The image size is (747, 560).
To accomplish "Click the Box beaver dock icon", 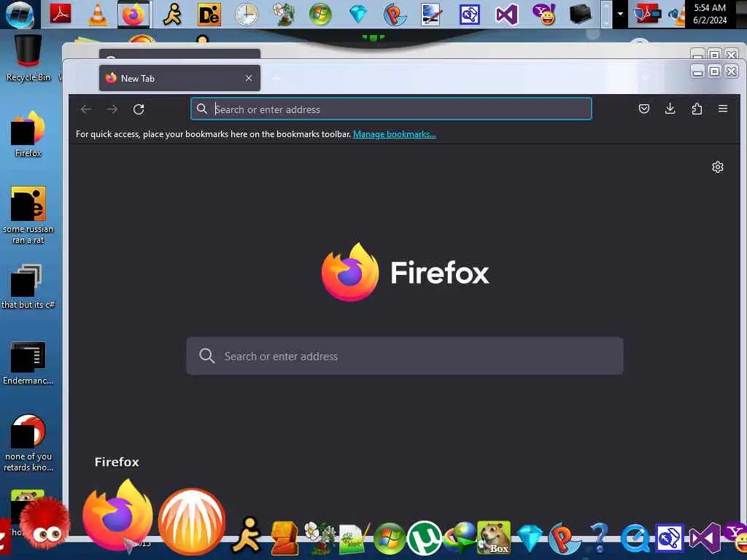I will [494, 538].
